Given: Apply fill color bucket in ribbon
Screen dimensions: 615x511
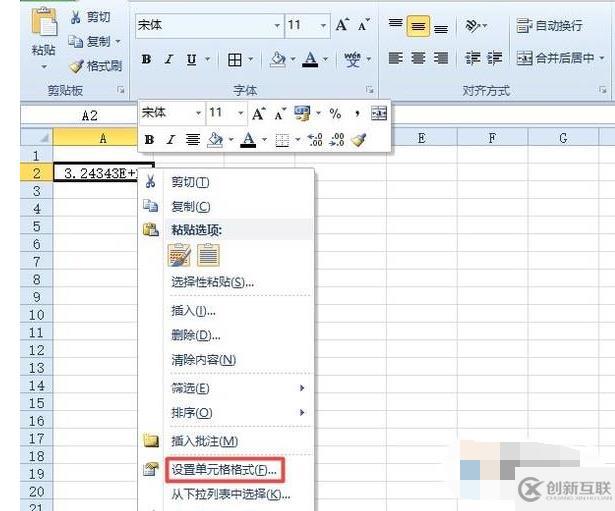Looking at the screenshot, I should (278, 59).
